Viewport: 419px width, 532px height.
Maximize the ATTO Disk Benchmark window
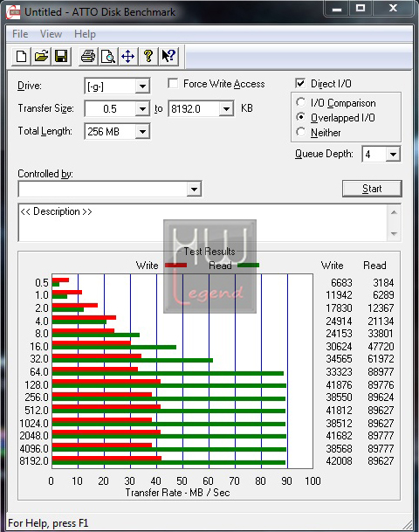click(x=361, y=9)
